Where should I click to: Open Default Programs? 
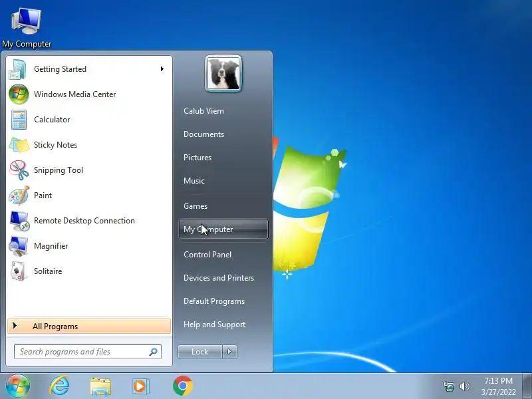point(214,301)
